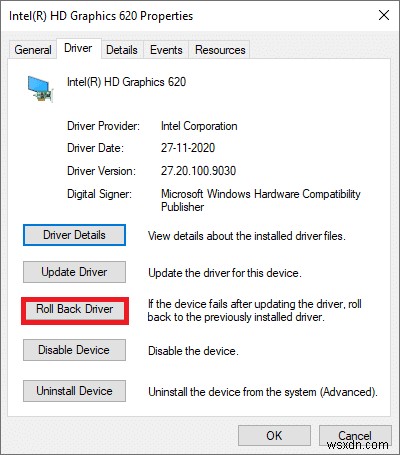400x455 pixels.
Task: Click the Cancel button
Action: coord(355,435)
